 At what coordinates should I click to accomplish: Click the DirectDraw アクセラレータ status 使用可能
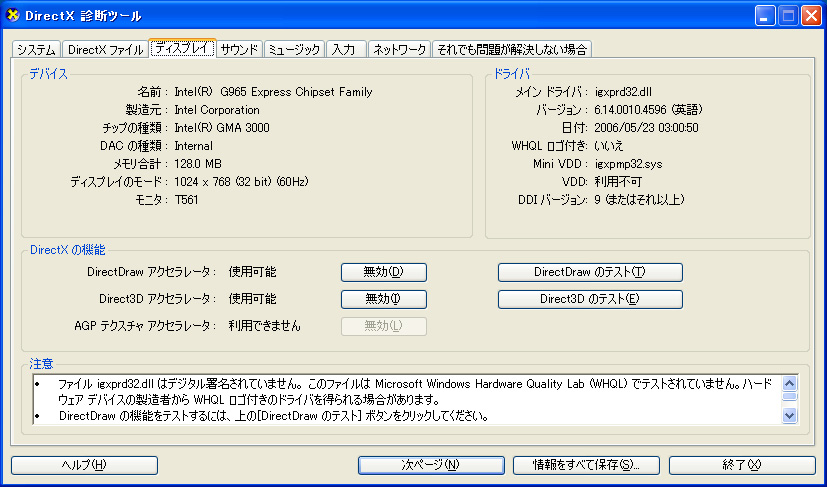[252, 272]
